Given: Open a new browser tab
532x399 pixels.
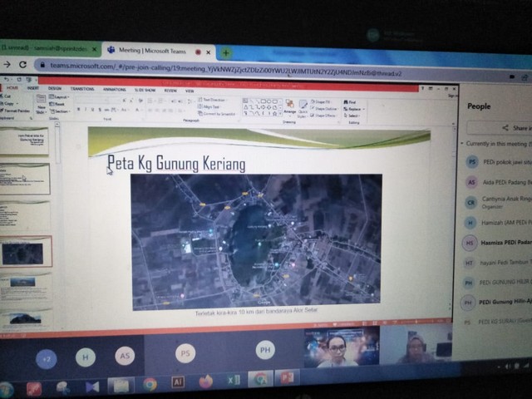Looking at the screenshot, I should click(x=225, y=52).
